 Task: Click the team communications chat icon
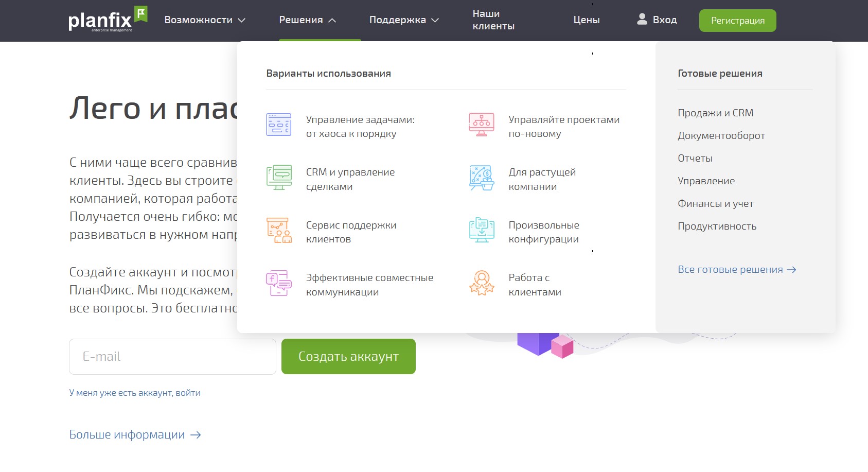point(279,283)
